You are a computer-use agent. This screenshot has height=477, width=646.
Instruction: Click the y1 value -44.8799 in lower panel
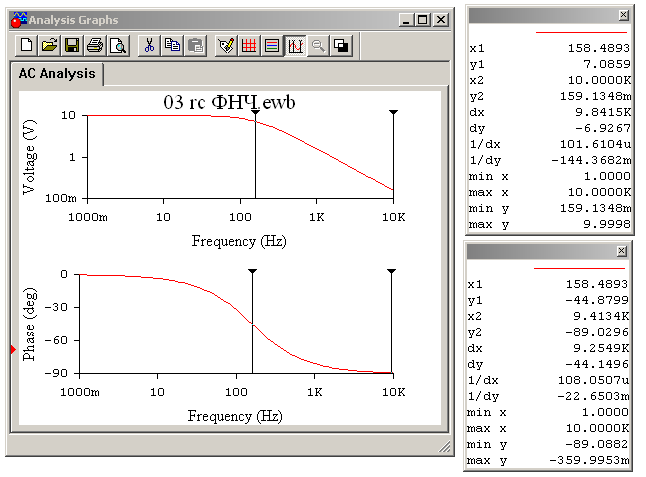coord(597,300)
